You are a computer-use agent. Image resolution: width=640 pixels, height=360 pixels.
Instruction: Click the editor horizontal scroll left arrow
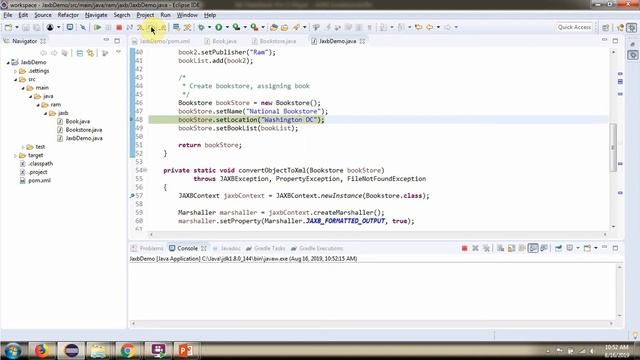[151, 234]
